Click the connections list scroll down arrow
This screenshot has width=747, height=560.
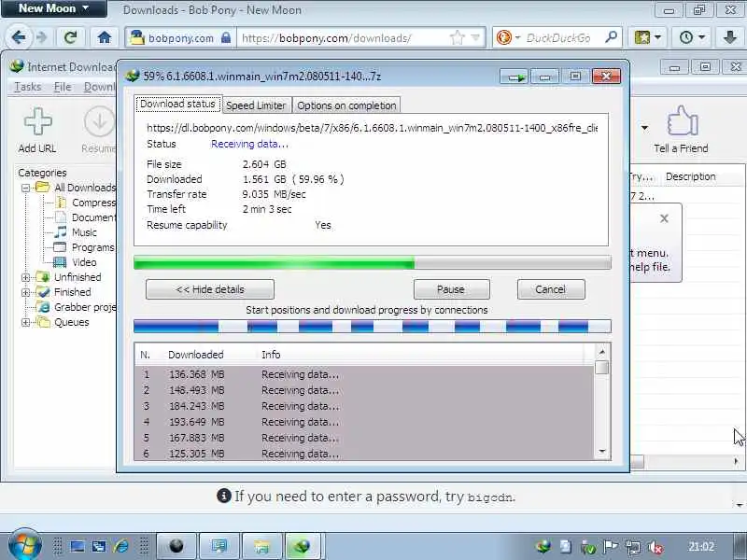(602, 451)
